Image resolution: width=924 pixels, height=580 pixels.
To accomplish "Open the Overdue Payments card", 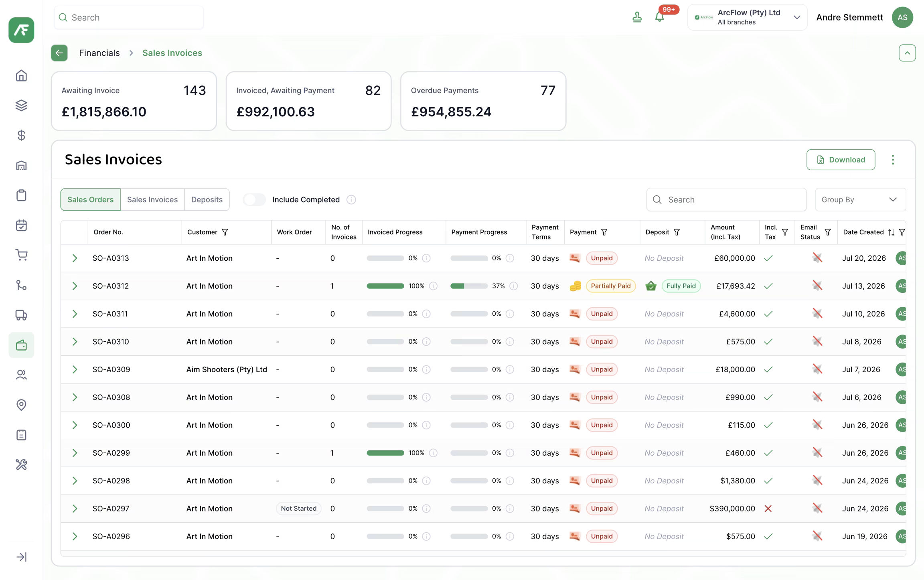I will [483, 101].
